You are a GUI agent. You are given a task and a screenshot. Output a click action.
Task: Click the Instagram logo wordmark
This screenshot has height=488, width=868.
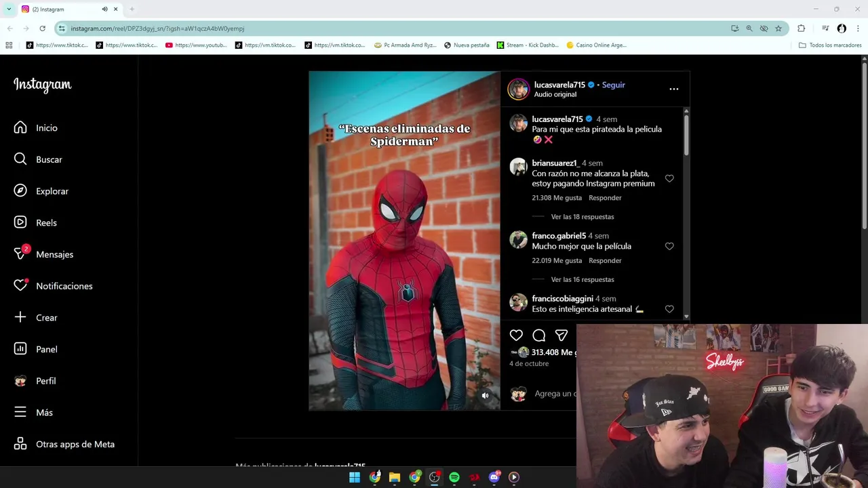(x=42, y=85)
